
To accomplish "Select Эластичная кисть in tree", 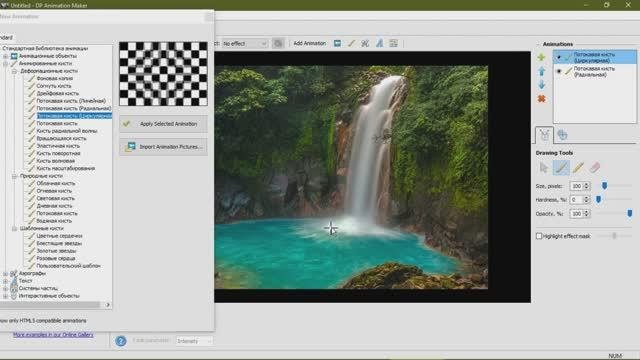I will click(58, 146).
